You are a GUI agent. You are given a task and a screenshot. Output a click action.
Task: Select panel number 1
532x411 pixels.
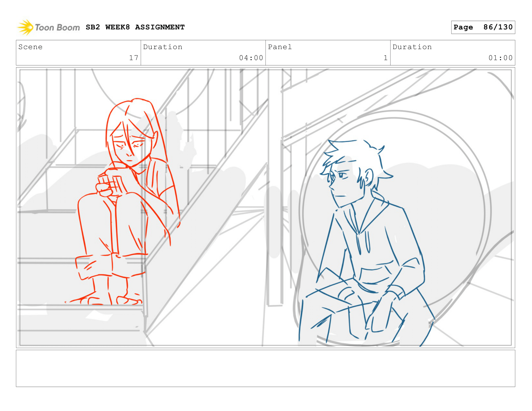385,58
